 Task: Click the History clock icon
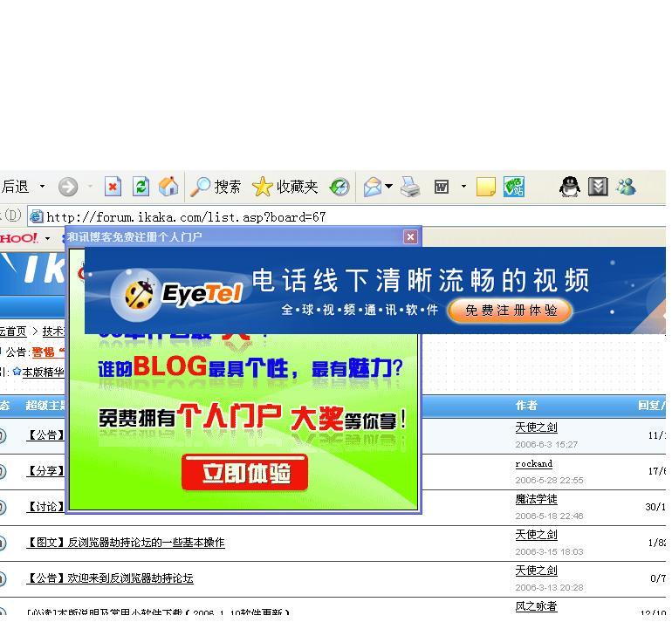[x=339, y=188]
